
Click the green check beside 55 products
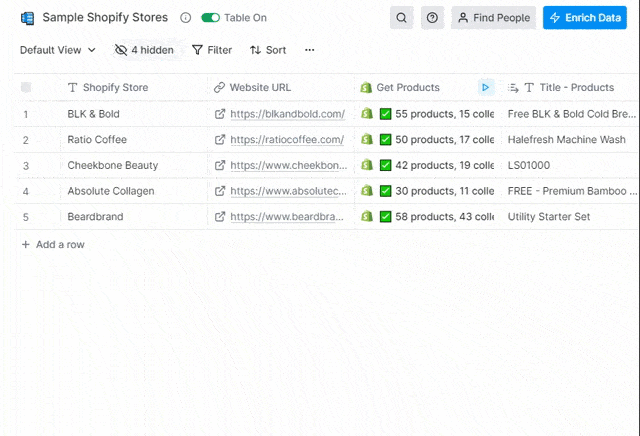[385, 114]
